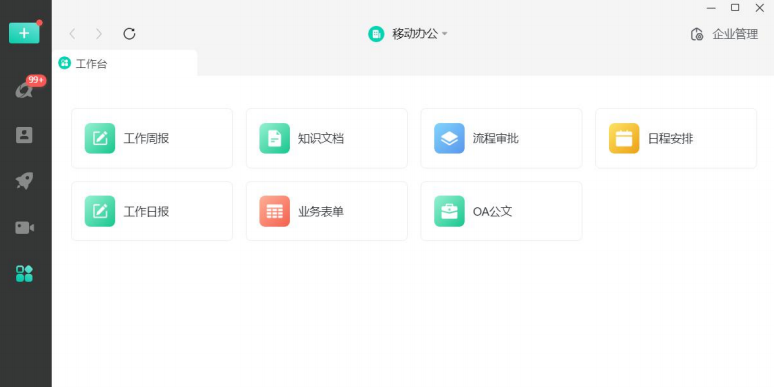The height and width of the screenshot is (387, 774).
Task: Click the 移动办公 title text
Action: [x=415, y=34]
